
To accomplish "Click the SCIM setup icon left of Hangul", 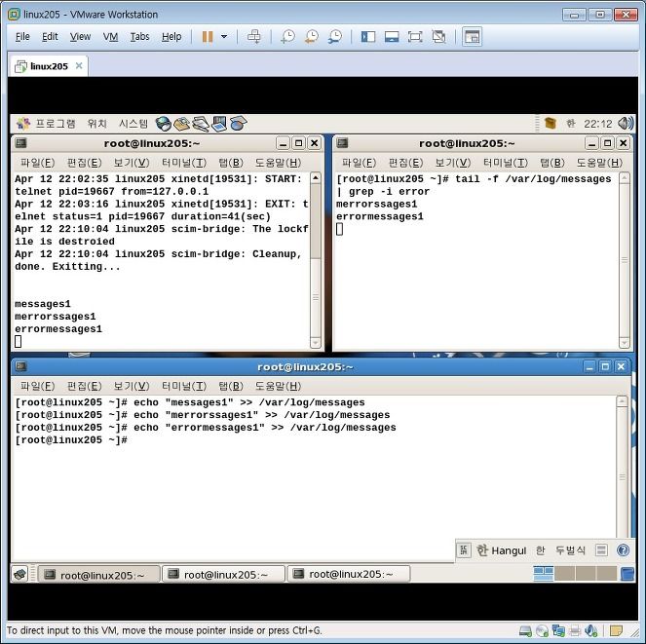I will pos(464,550).
